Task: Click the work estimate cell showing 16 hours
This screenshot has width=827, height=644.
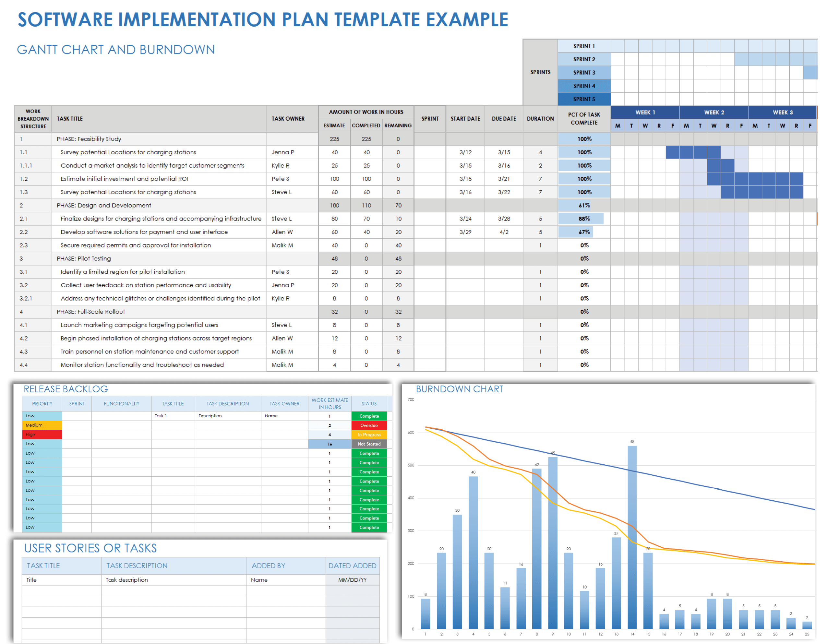Action: click(330, 444)
